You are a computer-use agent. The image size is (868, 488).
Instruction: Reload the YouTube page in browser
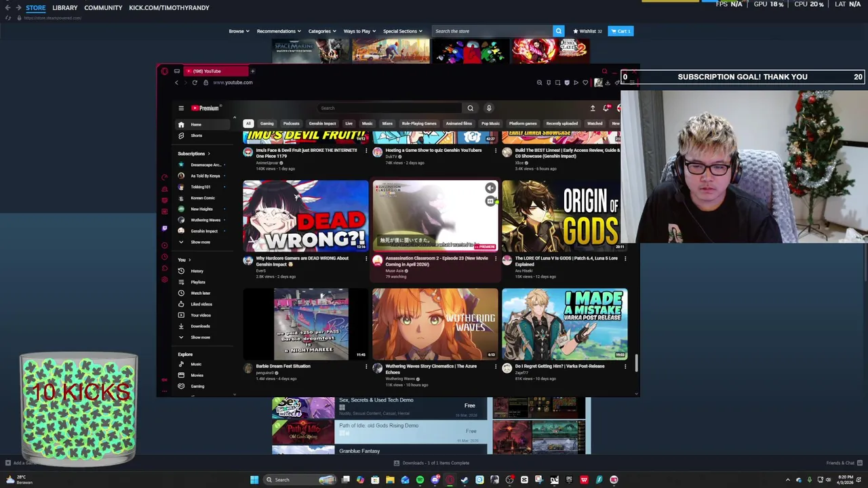click(x=195, y=83)
